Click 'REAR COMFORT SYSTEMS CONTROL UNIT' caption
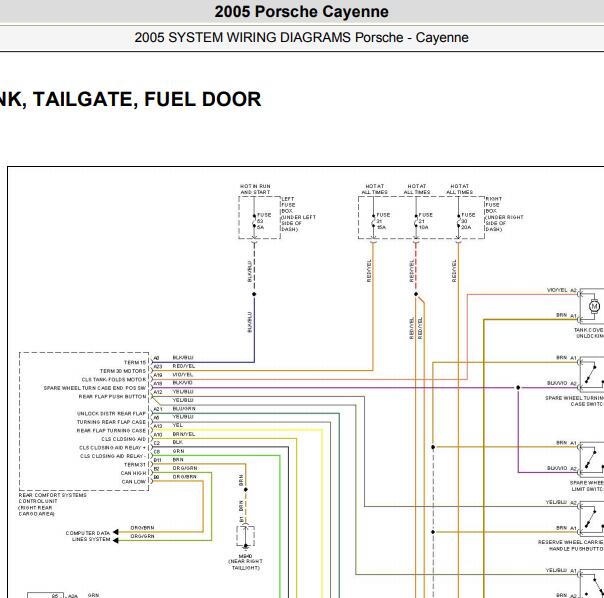The height and width of the screenshot is (598, 604). tap(52, 498)
